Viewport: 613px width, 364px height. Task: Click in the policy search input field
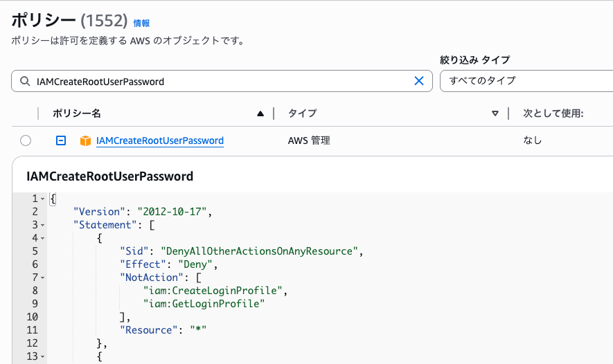click(x=222, y=81)
